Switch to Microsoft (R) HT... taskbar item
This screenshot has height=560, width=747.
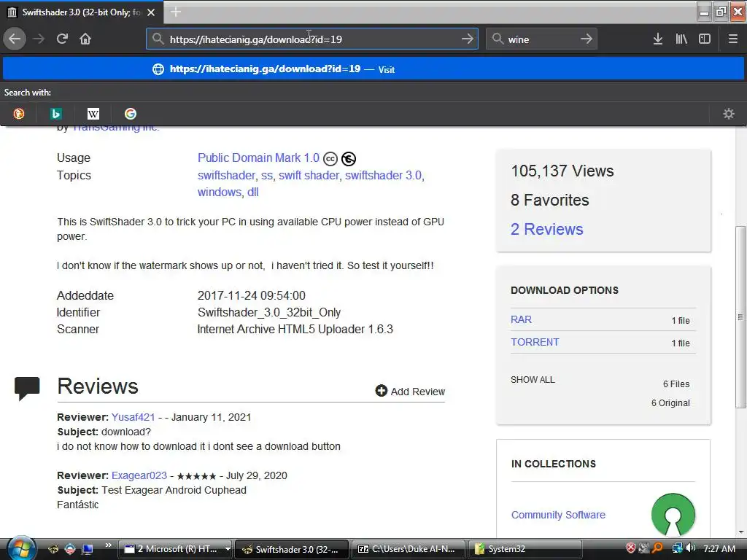(171, 549)
